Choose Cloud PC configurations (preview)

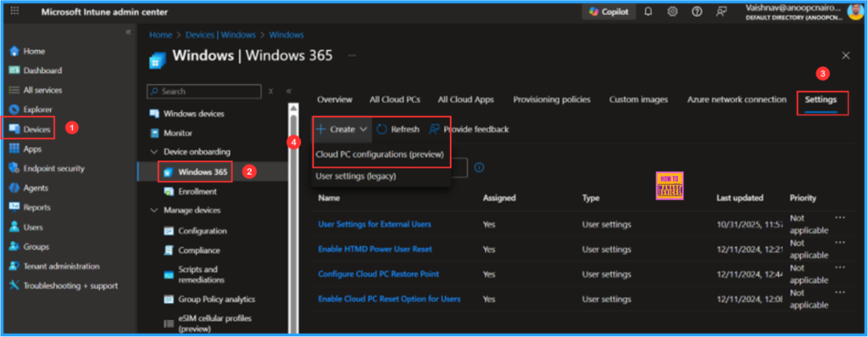(x=379, y=155)
